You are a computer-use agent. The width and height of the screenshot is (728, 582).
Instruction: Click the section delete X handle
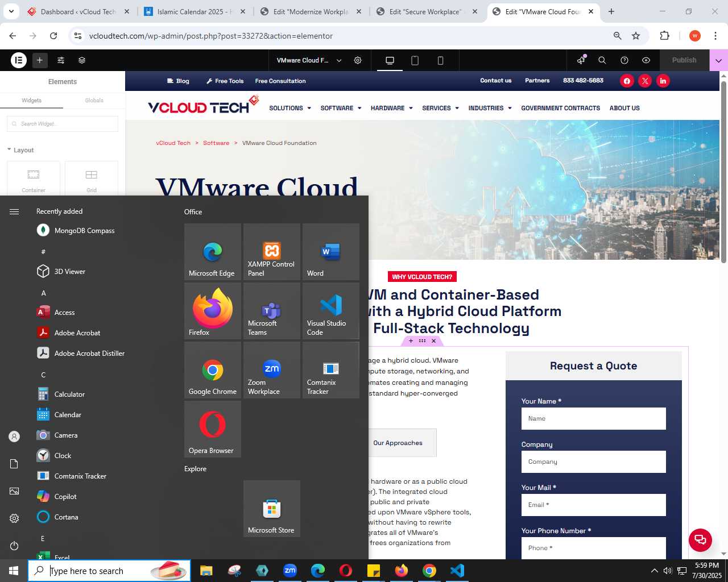(x=433, y=341)
